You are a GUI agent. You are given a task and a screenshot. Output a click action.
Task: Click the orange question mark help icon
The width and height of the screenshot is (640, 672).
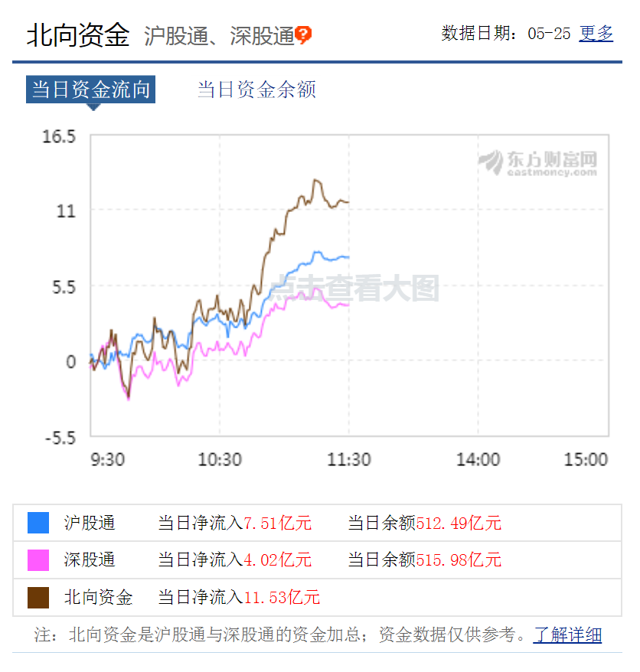(x=304, y=35)
